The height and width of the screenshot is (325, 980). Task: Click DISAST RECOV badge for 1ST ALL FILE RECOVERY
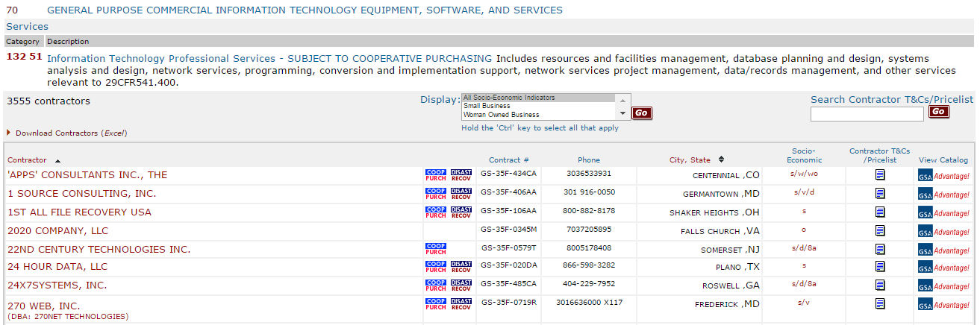tap(461, 212)
